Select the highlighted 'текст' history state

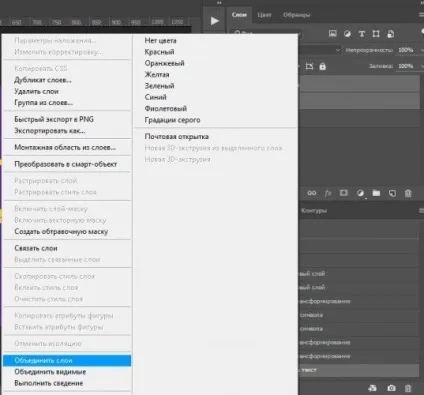coord(359,370)
